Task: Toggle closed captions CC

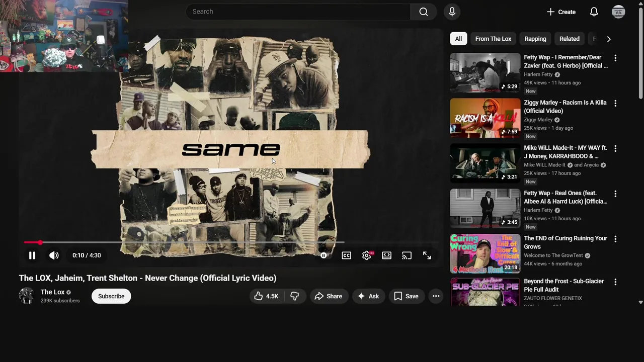Action: [x=346, y=255]
